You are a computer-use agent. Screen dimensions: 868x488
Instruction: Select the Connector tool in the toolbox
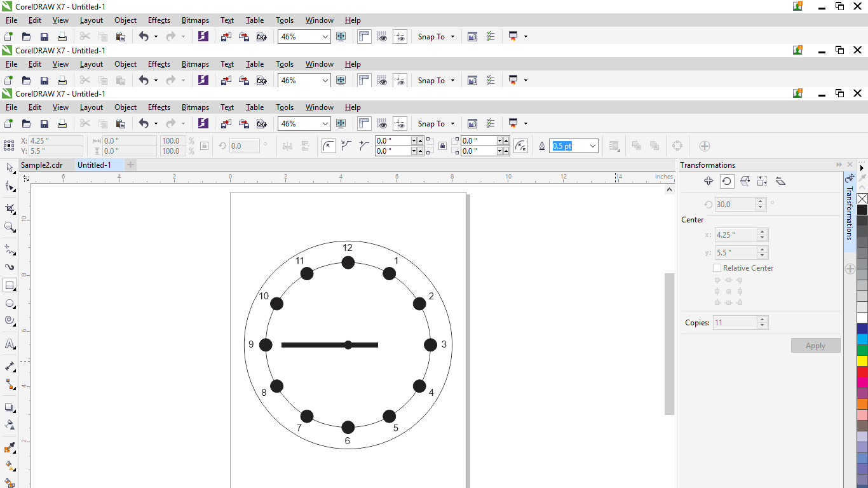tap(10, 384)
